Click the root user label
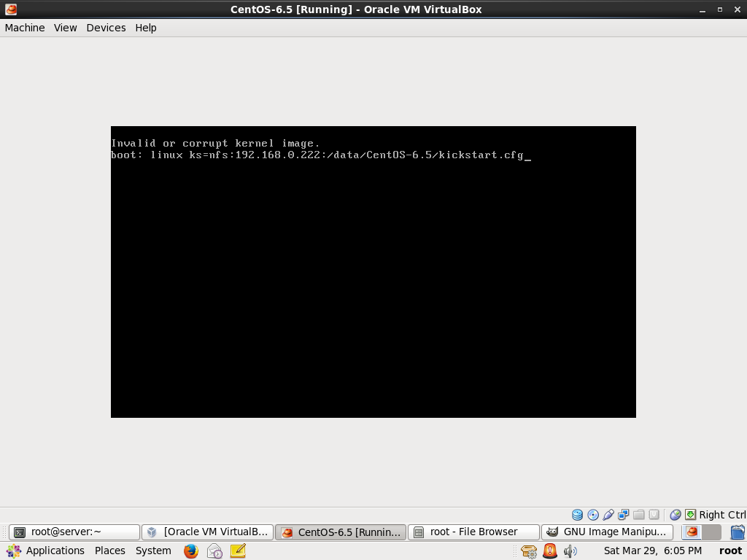747x560 pixels. click(730, 551)
